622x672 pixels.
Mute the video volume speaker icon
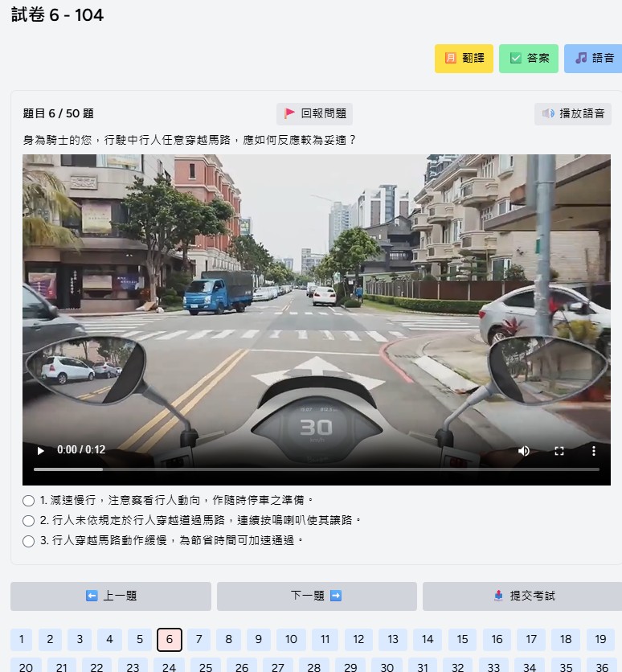524,450
